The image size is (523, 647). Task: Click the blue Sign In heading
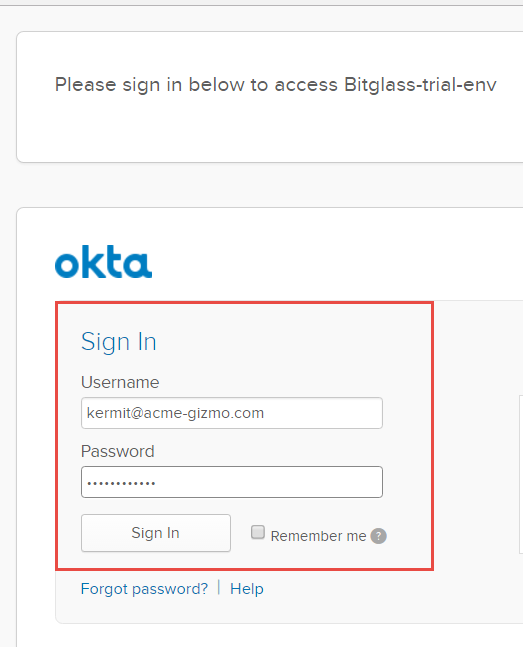pos(119,342)
